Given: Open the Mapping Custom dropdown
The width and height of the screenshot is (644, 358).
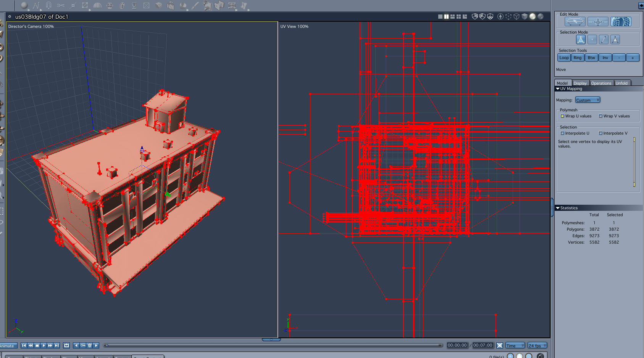Looking at the screenshot, I should point(588,100).
